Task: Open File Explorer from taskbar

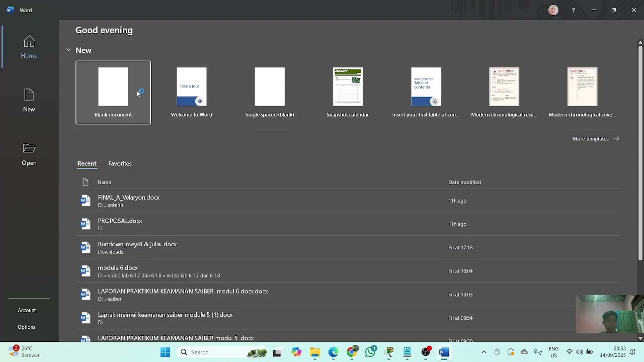Action: pos(315,352)
